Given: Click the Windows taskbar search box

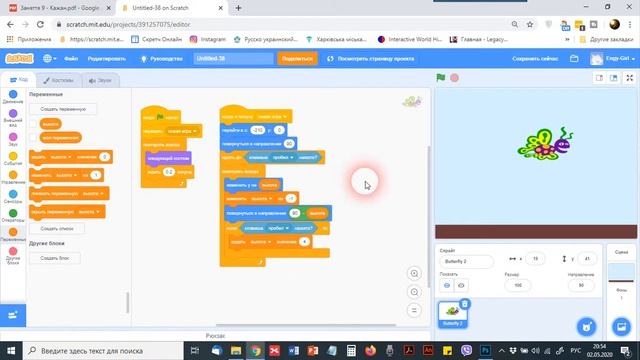Looking at the screenshot, I should point(102,351).
